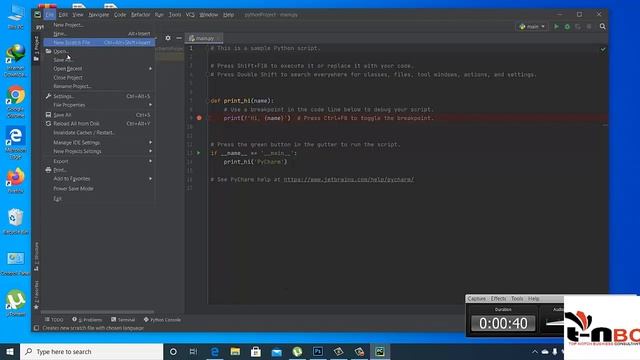Screen dimensions: 640x360
Task: Open the Edit menu
Action: 63,15
